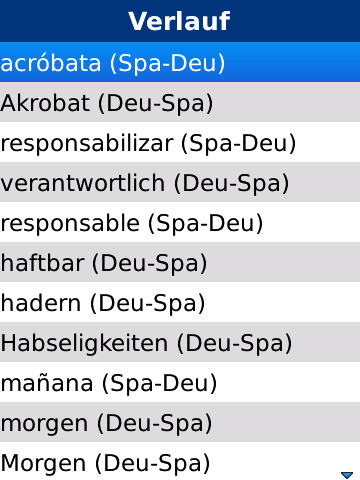Click the word mañana

[47, 383]
